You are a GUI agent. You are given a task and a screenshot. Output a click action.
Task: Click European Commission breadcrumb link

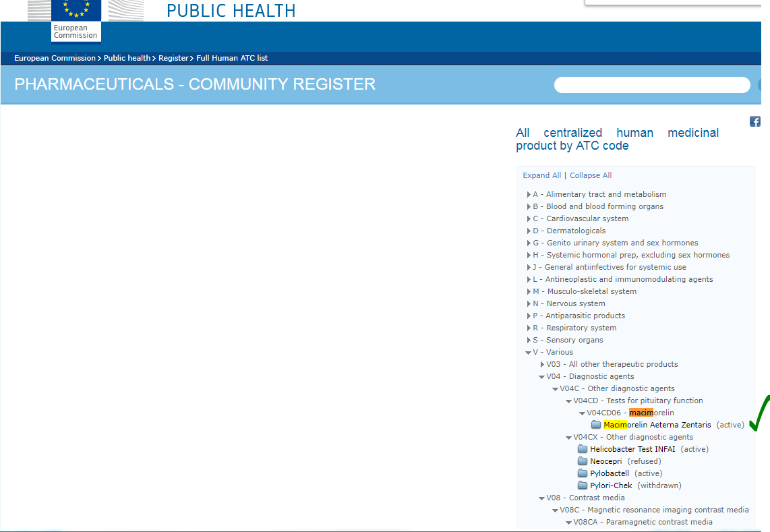point(55,58)
